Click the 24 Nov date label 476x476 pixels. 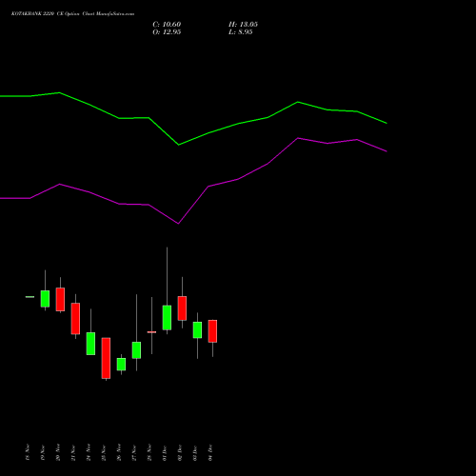[89, 452]
